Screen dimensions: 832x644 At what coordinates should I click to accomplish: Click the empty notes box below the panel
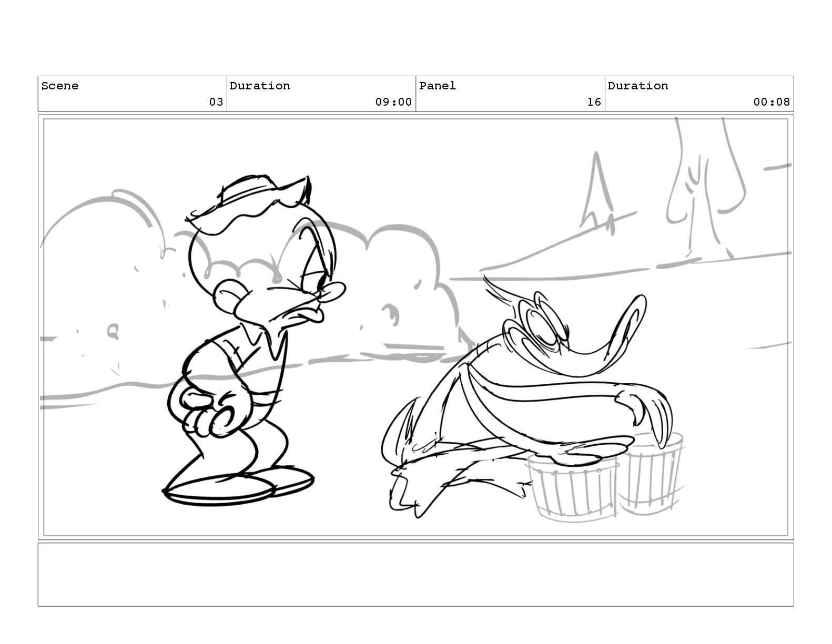pos(415,575)
